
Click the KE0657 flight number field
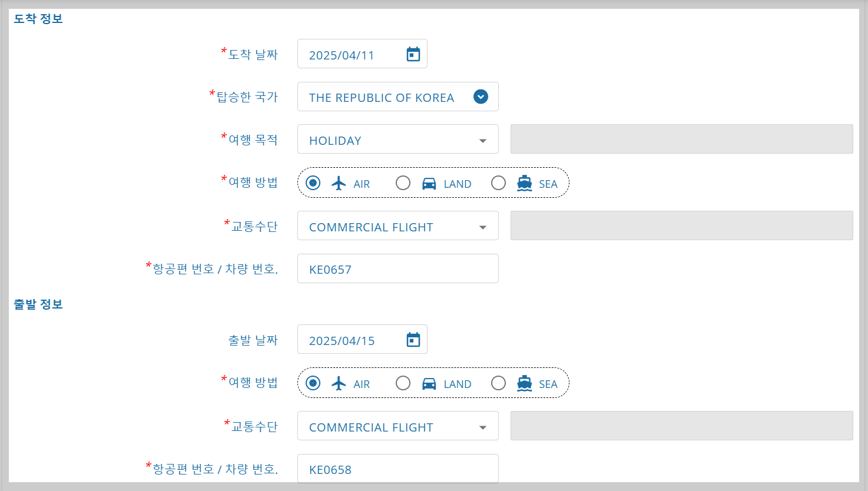(x=389, y=268)
